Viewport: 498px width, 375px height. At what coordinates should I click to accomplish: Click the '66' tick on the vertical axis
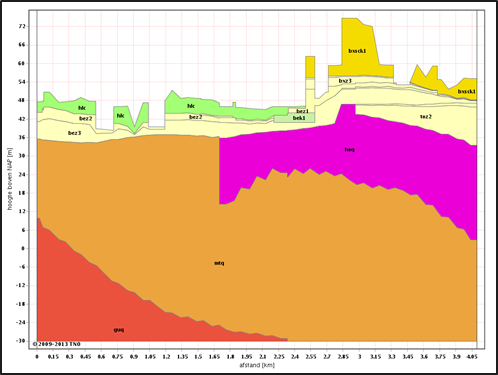pyautogui.click(x=22, y=45)
